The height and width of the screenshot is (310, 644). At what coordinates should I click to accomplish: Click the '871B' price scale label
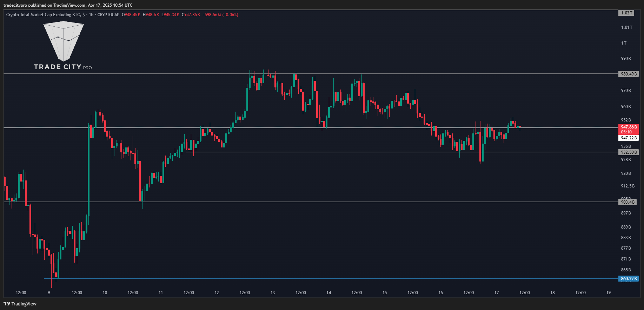(626, 259)
